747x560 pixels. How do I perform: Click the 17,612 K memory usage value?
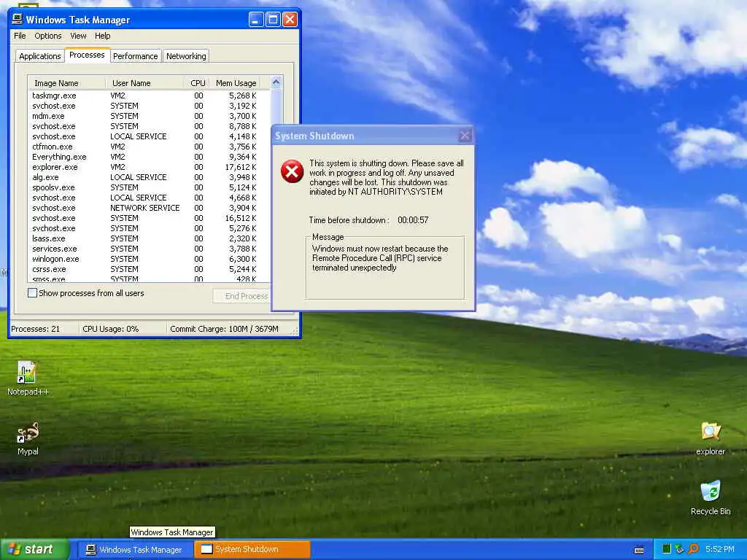pos(241,167)
